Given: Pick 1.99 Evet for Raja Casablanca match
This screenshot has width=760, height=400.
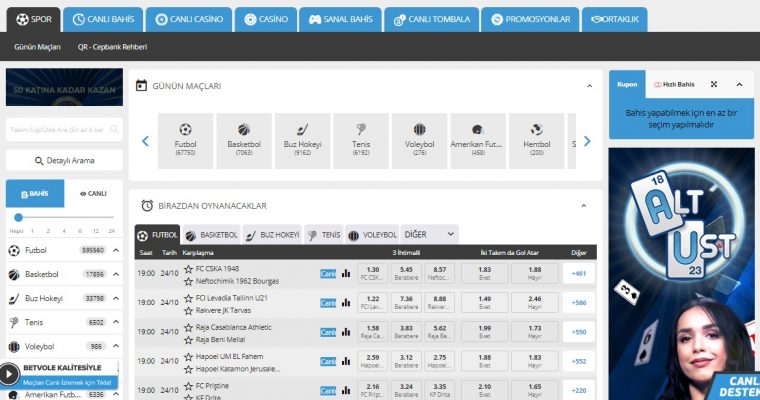Looking at the screenshot, I should [485, 332].
